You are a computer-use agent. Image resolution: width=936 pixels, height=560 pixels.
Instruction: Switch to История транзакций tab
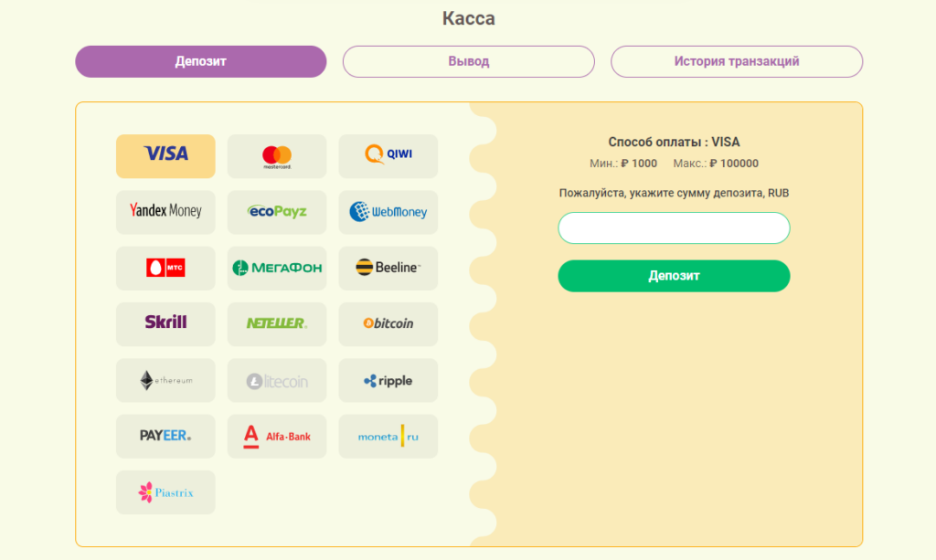click(736, 61)
